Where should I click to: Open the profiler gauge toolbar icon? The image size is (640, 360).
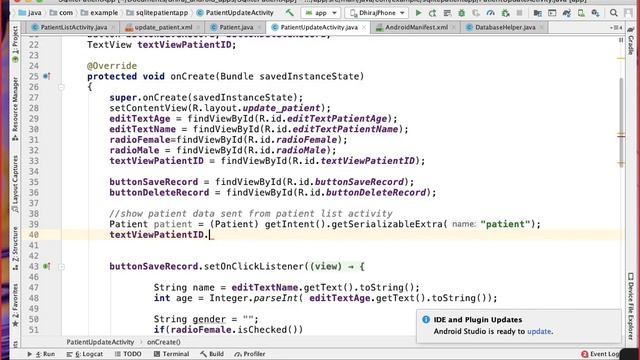491,13
